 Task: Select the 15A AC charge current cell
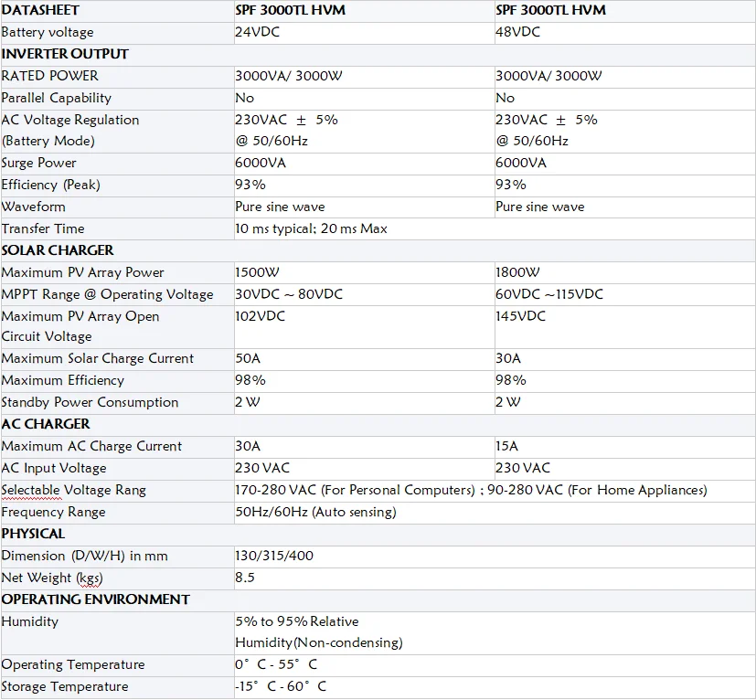[x=625, y=447]
